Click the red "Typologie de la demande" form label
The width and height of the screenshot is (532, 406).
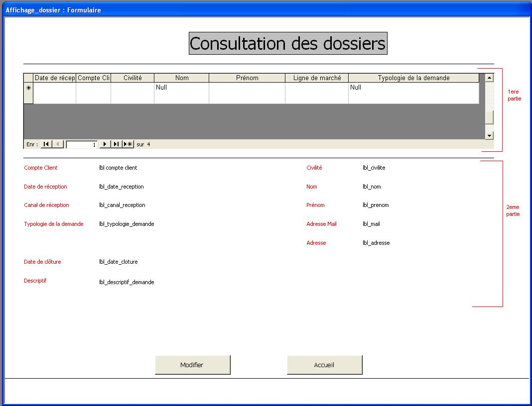[x=54, y=224]
